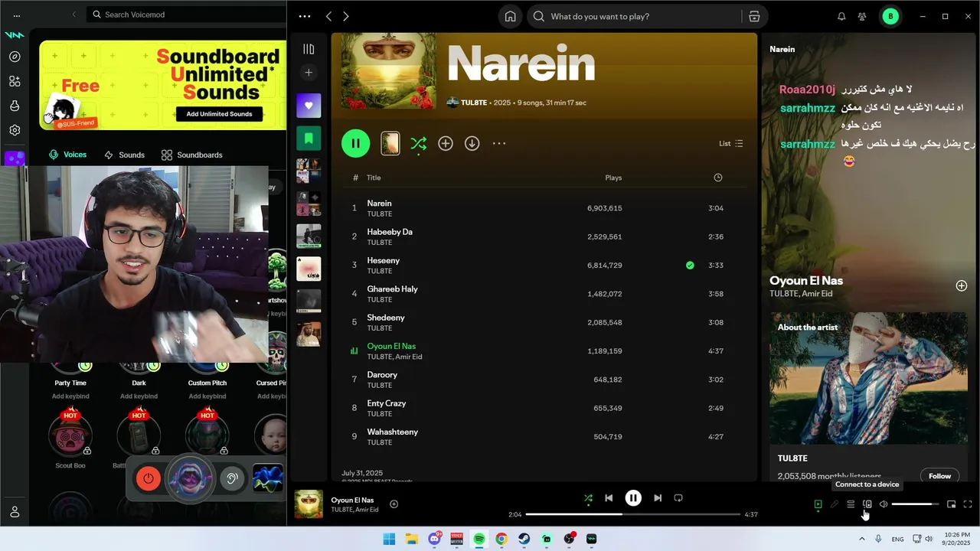Create new playlist with plus icon

pyautogui.click(x=309, y=73)
